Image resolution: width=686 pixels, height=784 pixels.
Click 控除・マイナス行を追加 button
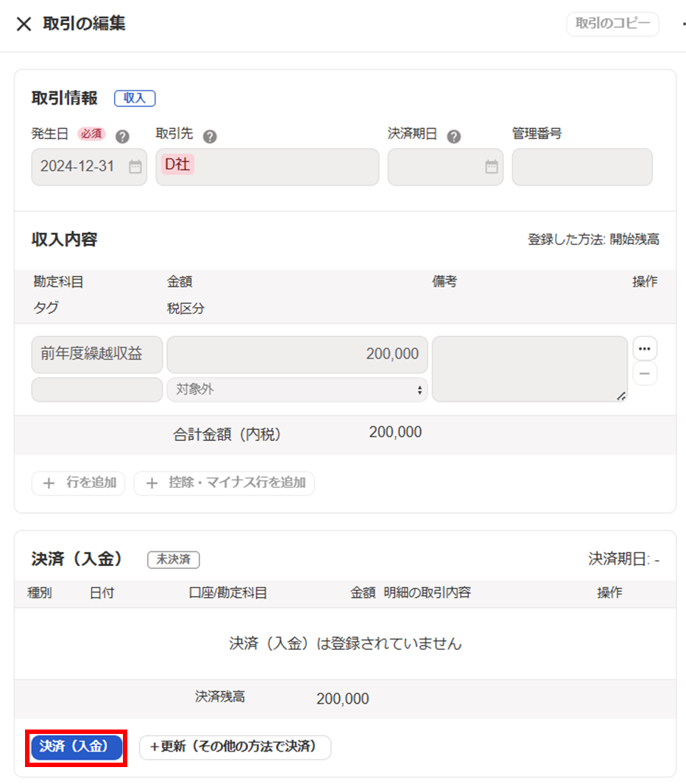point(224,484)
